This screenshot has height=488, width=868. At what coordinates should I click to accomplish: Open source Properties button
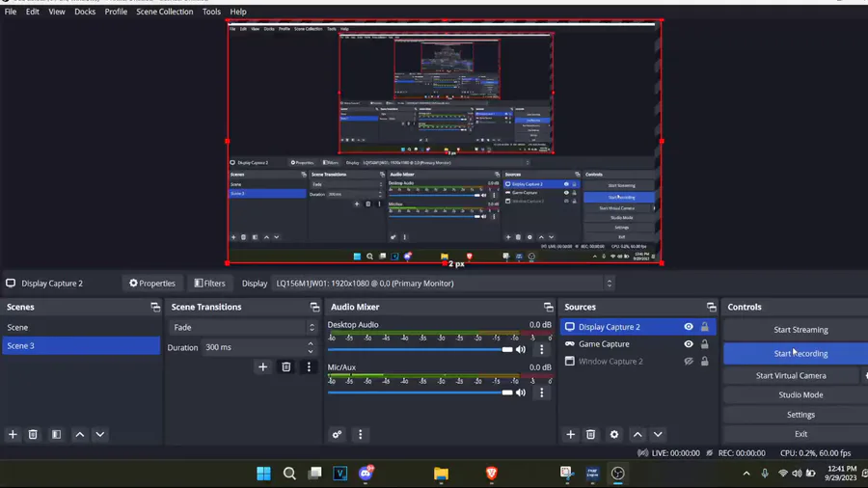pos(152,284)
